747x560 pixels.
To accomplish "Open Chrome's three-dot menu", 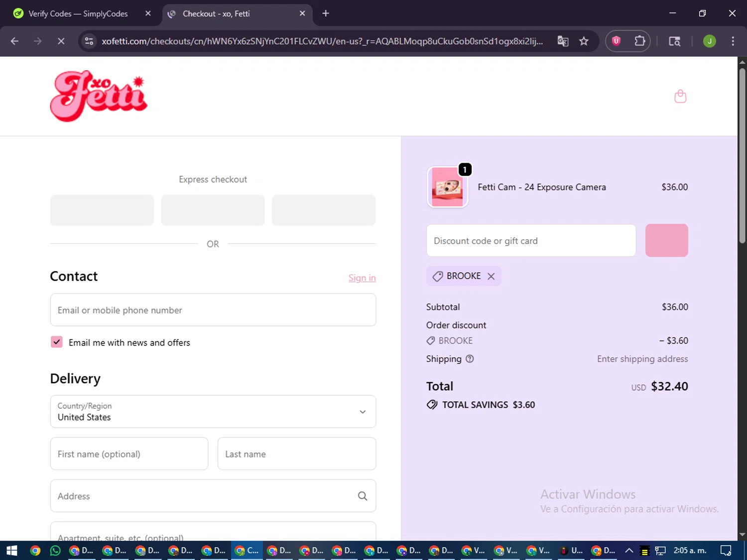I will click(733, 41).
